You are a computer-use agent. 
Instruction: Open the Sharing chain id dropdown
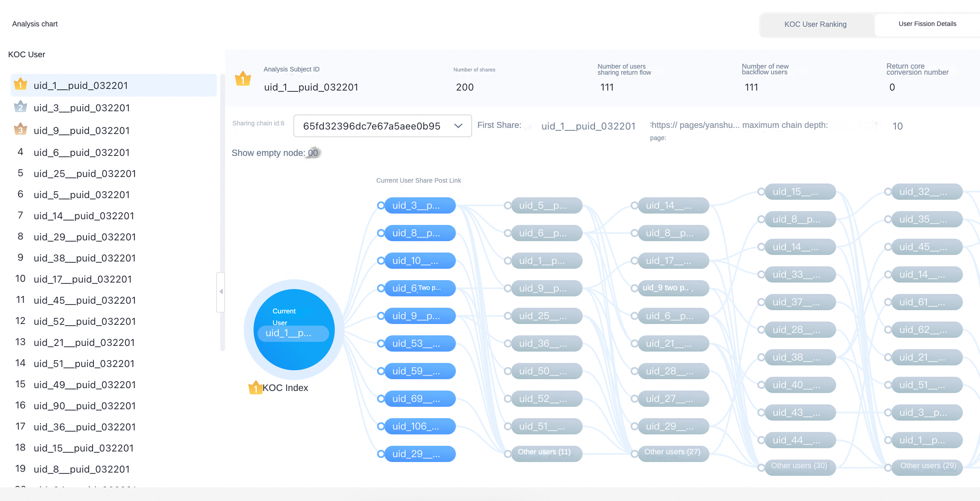pos(382,126)
